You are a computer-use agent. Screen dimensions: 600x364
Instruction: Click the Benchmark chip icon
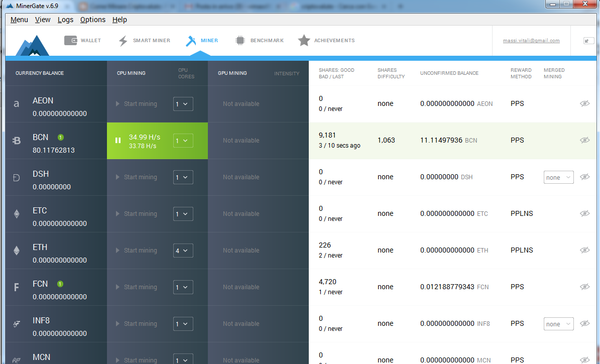[240, 41]
